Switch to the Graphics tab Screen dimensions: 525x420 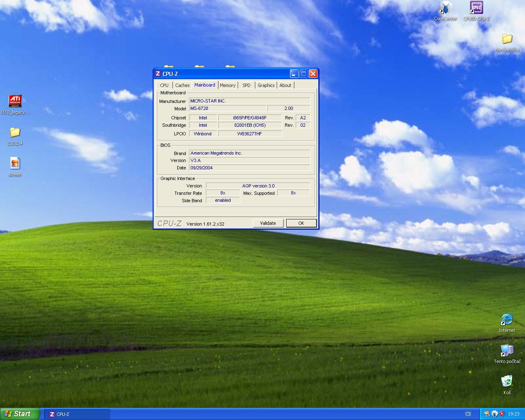point(266,85)
